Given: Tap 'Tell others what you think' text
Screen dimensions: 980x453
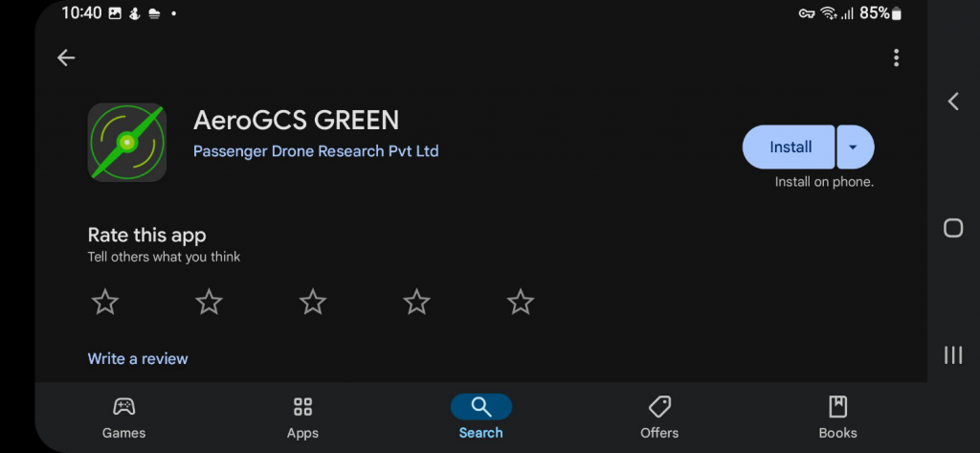Looking at the screenshot, I should pos(164,257).
